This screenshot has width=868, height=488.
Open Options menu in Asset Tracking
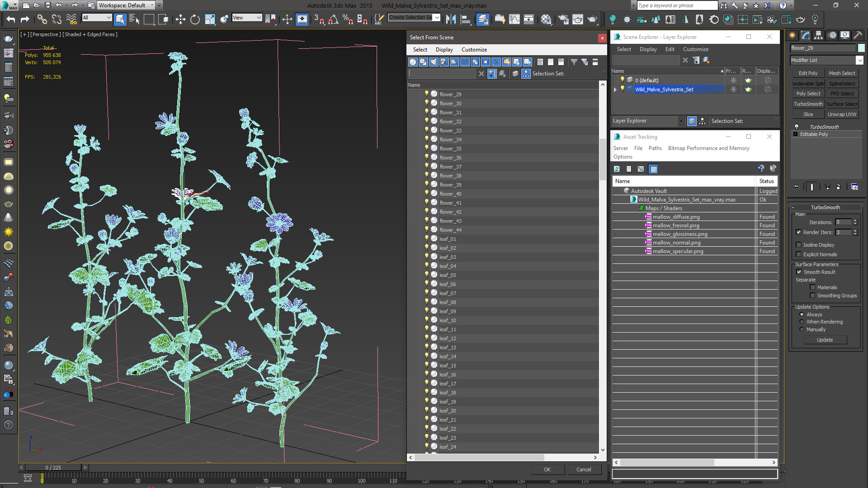point(623,157)
